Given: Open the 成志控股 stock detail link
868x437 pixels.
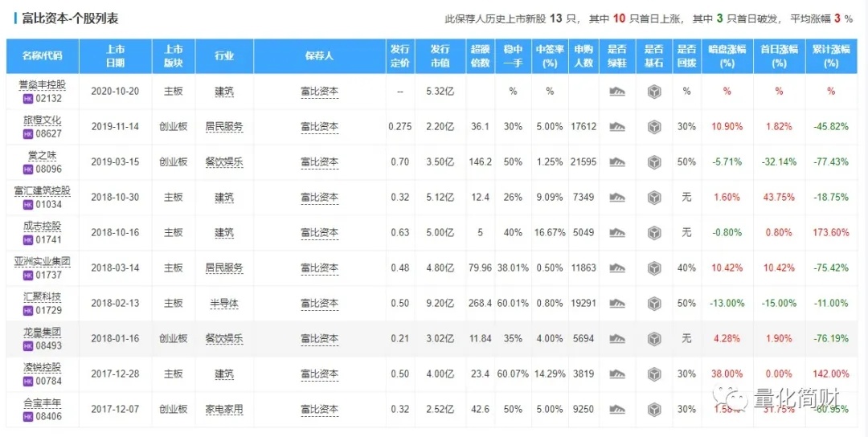Looking at the screenshot, I should (43, 226).
